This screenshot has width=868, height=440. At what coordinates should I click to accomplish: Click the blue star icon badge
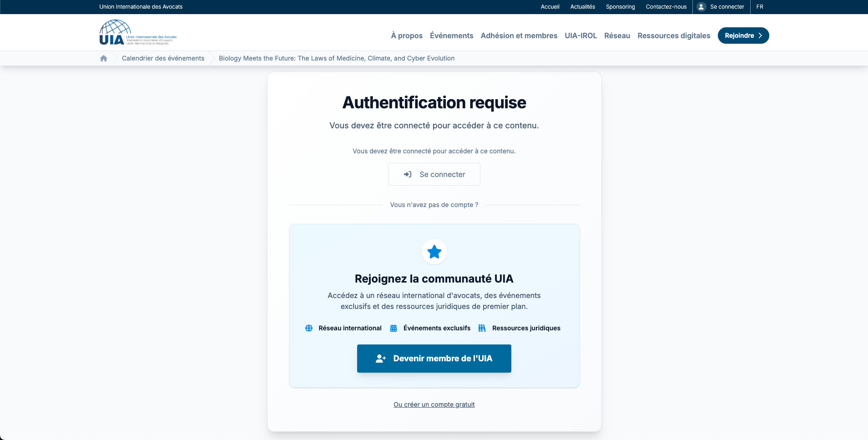[434, 252]
